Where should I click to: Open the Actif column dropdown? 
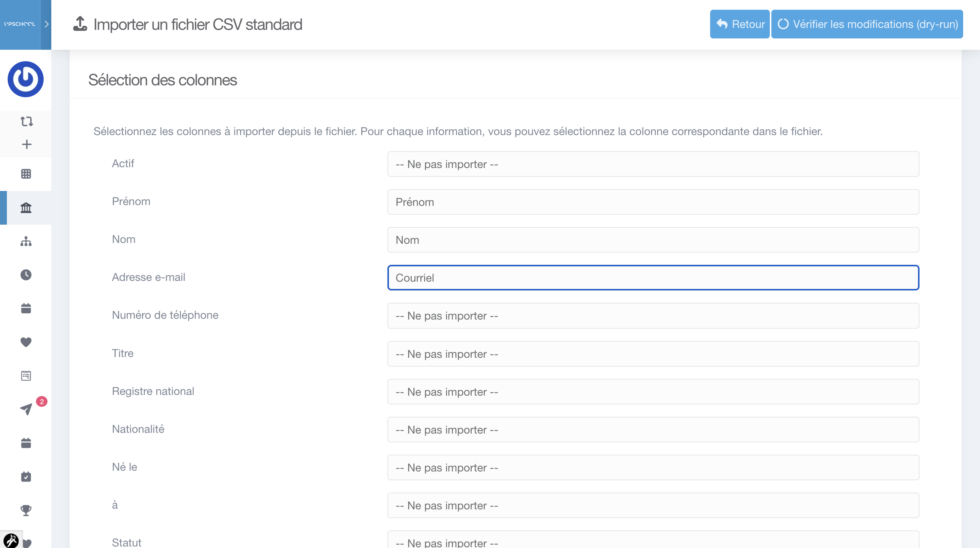pyautogui.click(x=653, y=164)
